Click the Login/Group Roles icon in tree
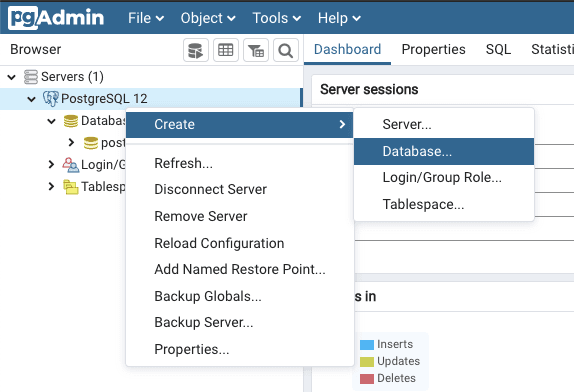The width and height of the screenshot is (574, 392). click(x=71, y=165)
